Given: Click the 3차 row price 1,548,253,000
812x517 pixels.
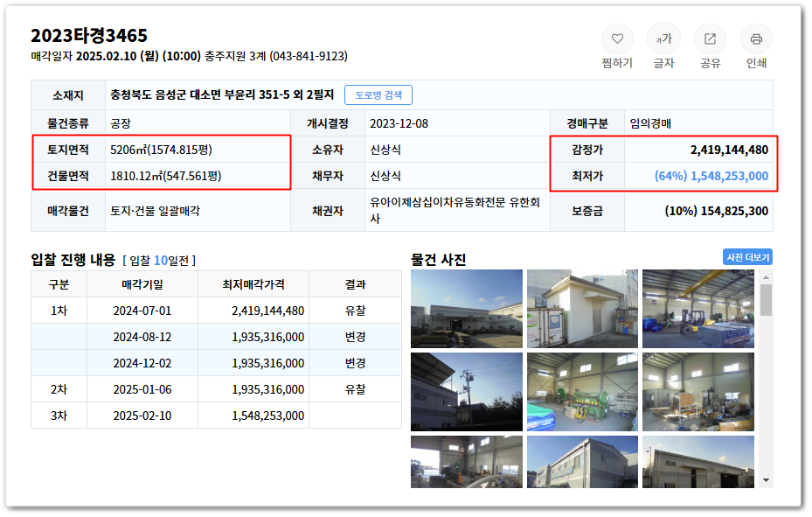Looking at the screenshot, I should click(267, 416).
